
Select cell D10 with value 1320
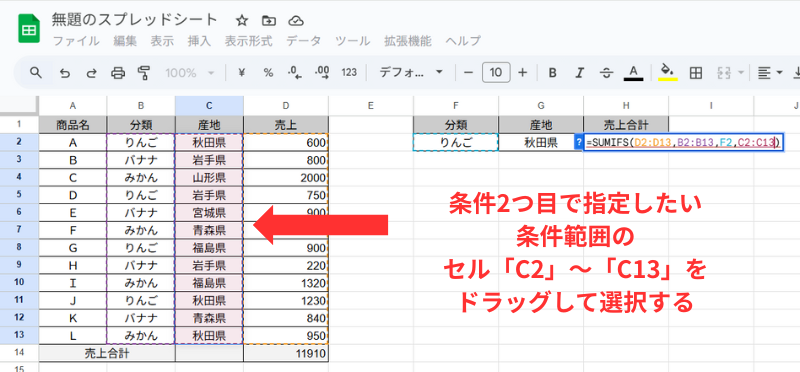pyautogui.click(x=286, y=283)
